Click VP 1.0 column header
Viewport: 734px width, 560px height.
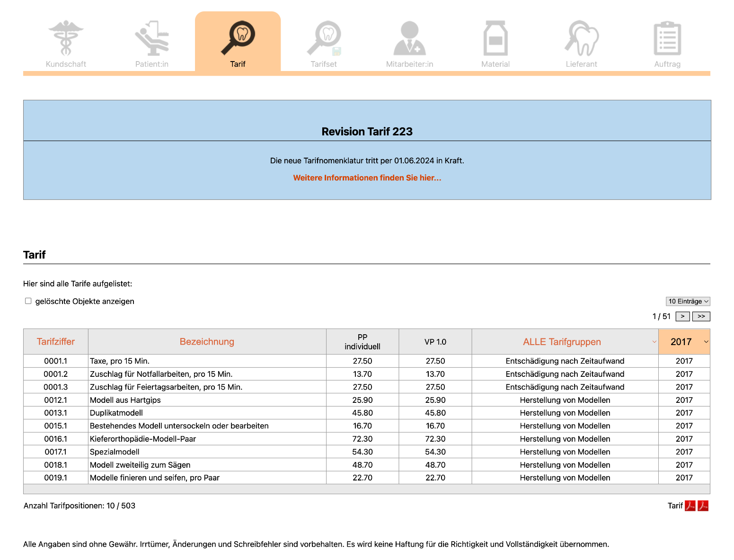[x=435, y=342]
